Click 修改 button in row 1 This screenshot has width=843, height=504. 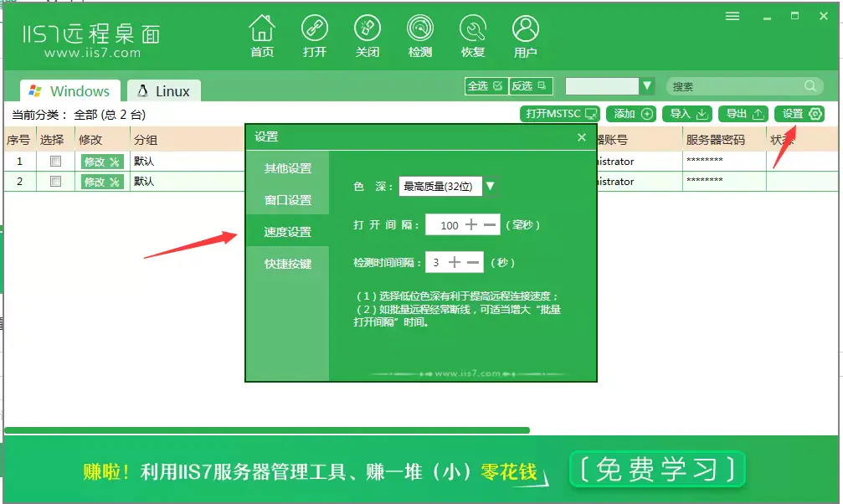(x=102, y=162)
